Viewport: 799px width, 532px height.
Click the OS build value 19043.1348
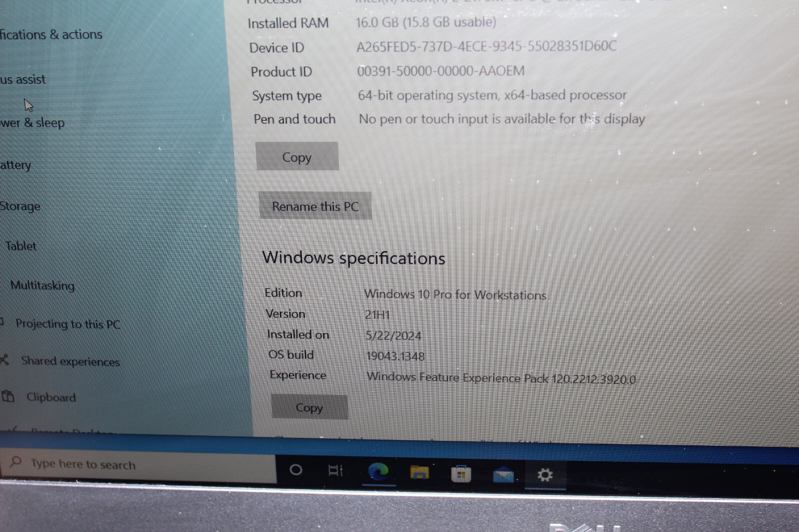(x=395, y=356)
